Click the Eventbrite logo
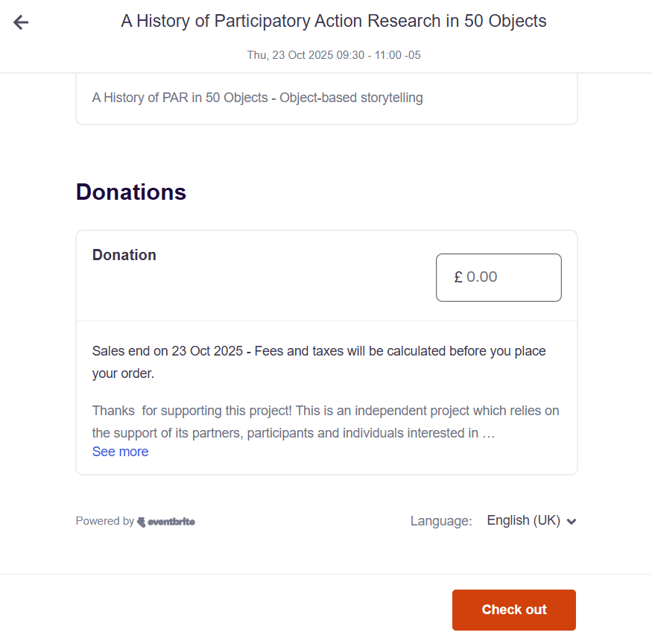Image resolution: width=652 pixels, height=644 pixels. (x=166, y=522)
